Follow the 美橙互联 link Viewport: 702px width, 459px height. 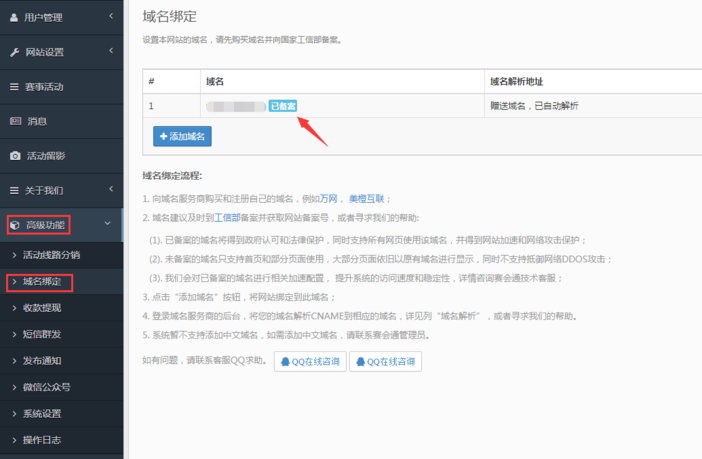[x=365, y=199]
